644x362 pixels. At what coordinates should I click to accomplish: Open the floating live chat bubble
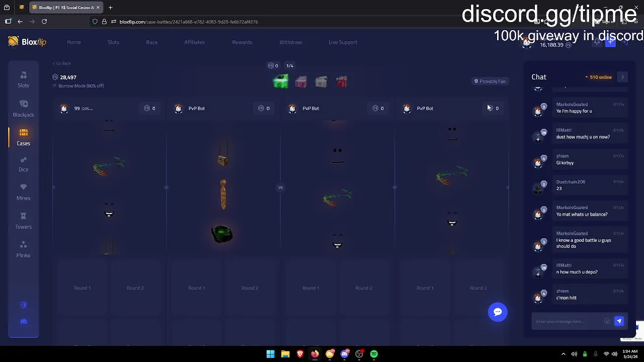498,312
